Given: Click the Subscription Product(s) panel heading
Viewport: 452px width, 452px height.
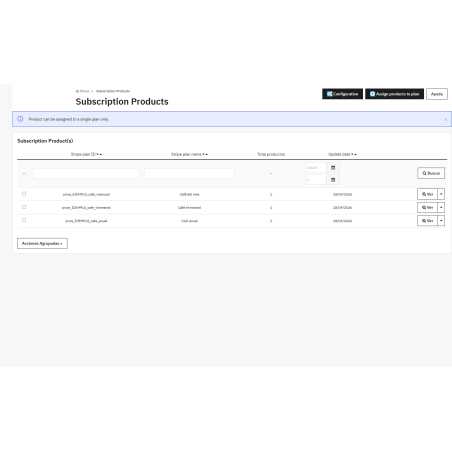Looking at the screenshot, I should point(45,141).
